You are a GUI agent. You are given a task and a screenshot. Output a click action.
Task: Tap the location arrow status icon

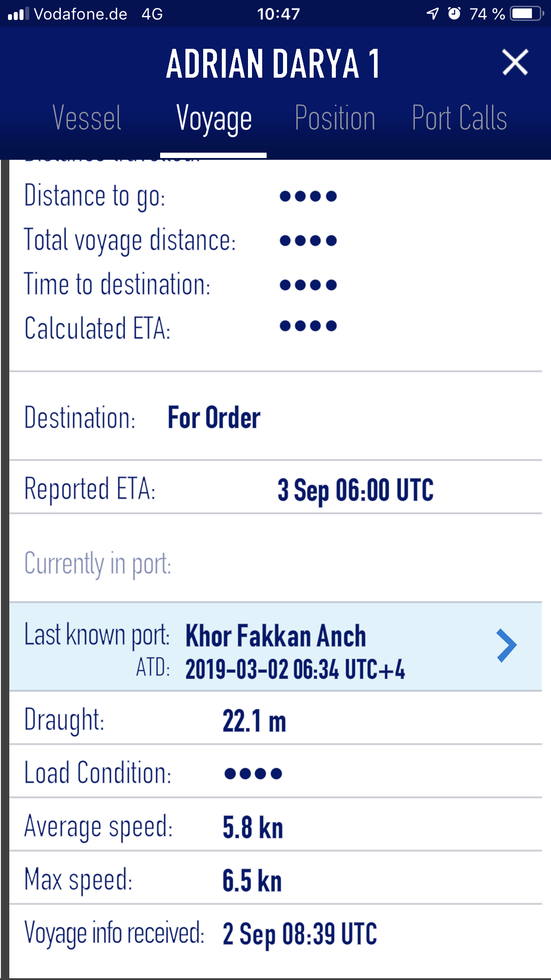point(433,14)
